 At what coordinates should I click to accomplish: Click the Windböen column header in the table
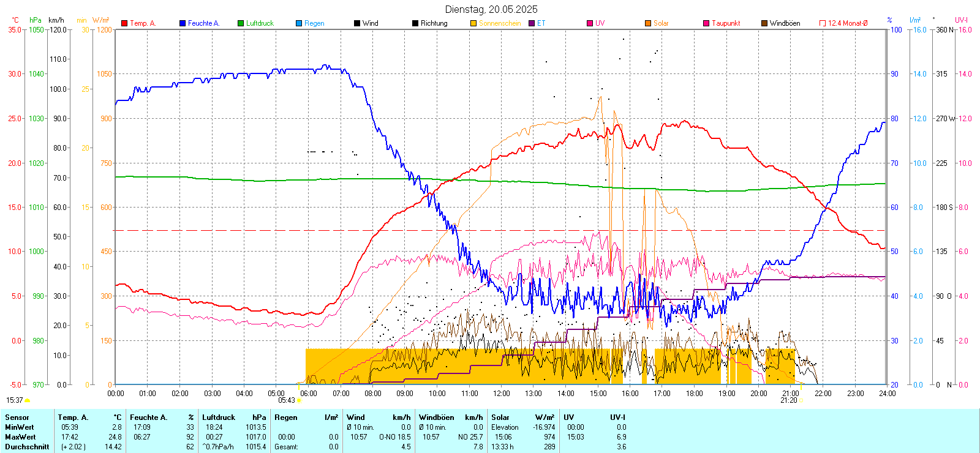pyautogui.click(x=436, y=417)
